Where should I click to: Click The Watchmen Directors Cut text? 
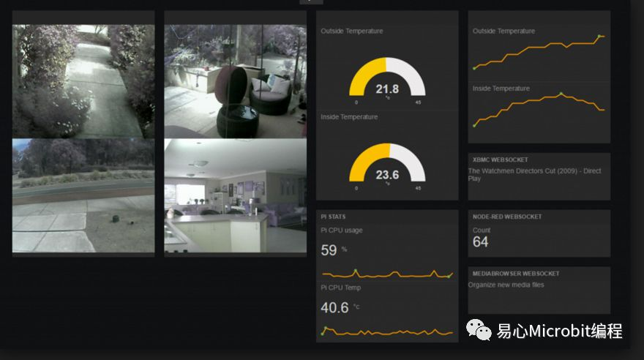coord(534,174)
